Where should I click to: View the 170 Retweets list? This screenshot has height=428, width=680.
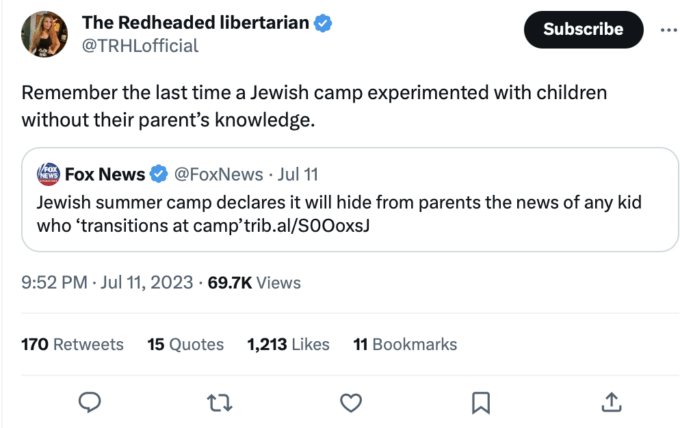[72, 344]
